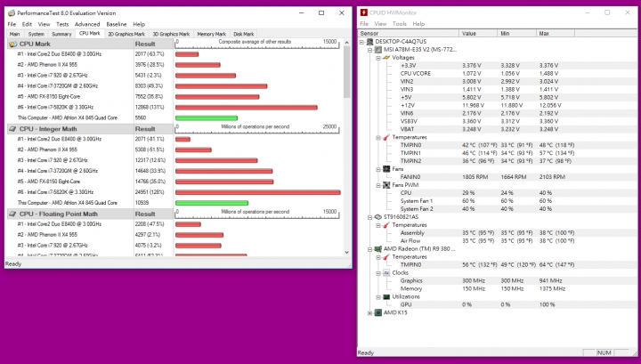Open the Tools menu in HWMonitor
The height and width of the screenshot is (364, 641).
point(400,24)
